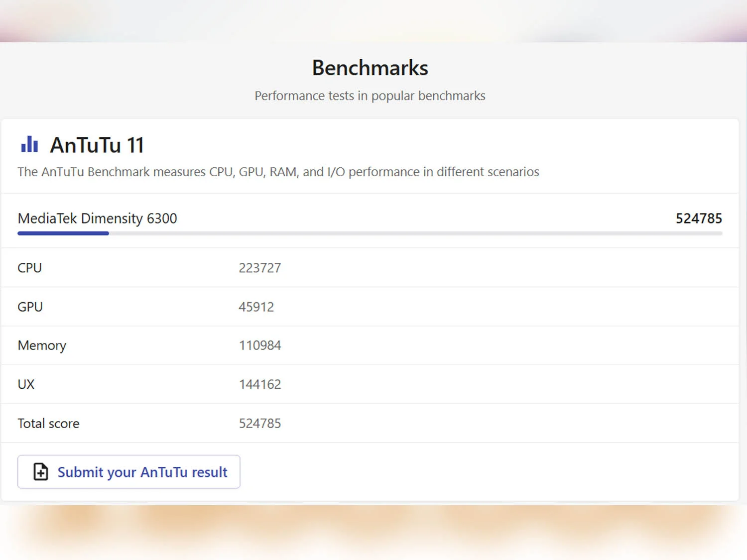The image size is (747, 560).
Task: Click the "CPU" row label
Action: point(30,268)
